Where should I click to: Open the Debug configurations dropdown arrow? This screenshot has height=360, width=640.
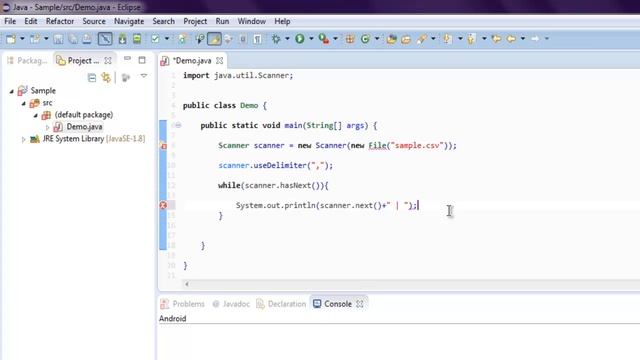tap(287, 39)
